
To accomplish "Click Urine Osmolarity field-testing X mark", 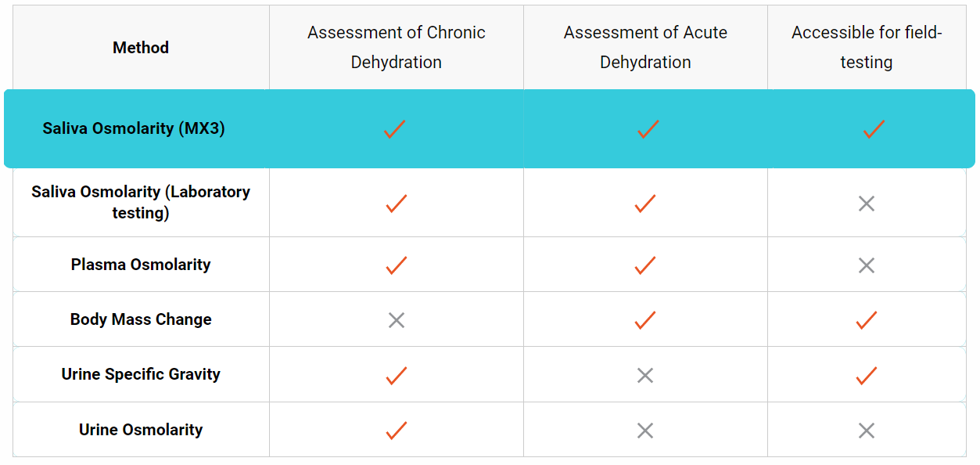I will point(866,431).
